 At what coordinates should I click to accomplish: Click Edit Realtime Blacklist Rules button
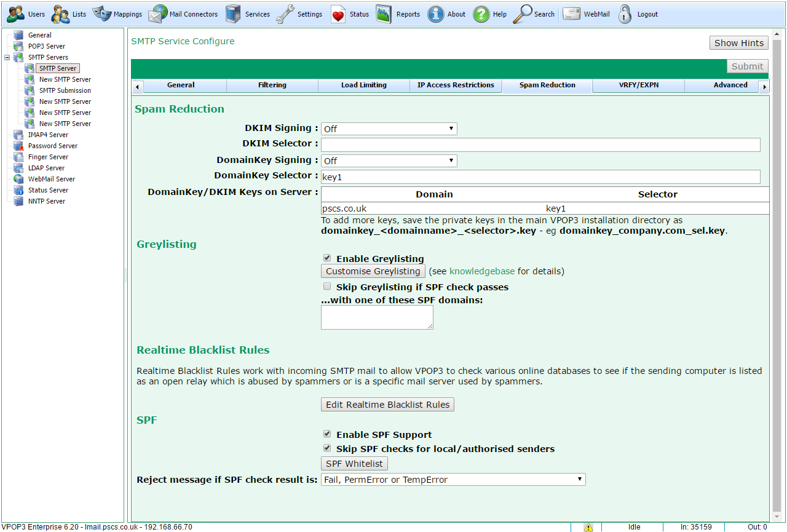tap(387, 405)
